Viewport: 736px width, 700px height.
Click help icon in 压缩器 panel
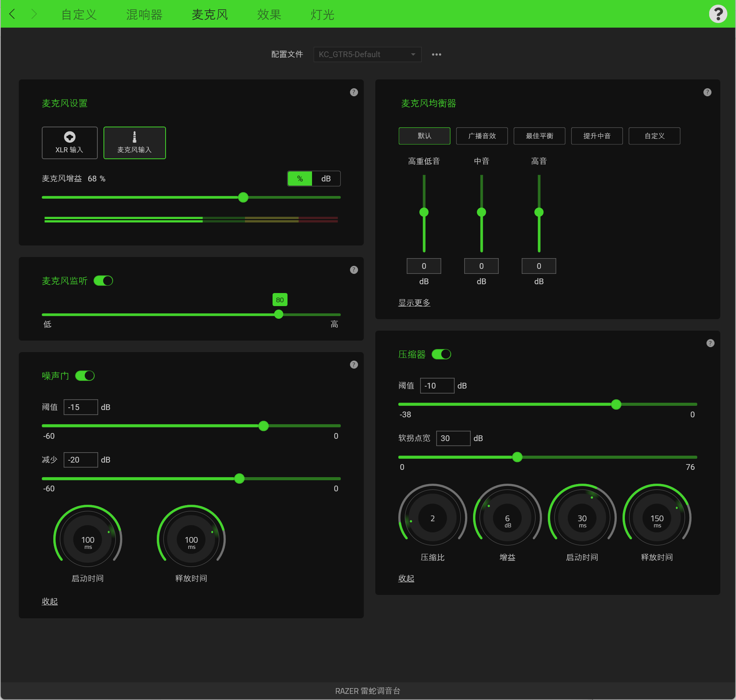(x=710, y=343)
